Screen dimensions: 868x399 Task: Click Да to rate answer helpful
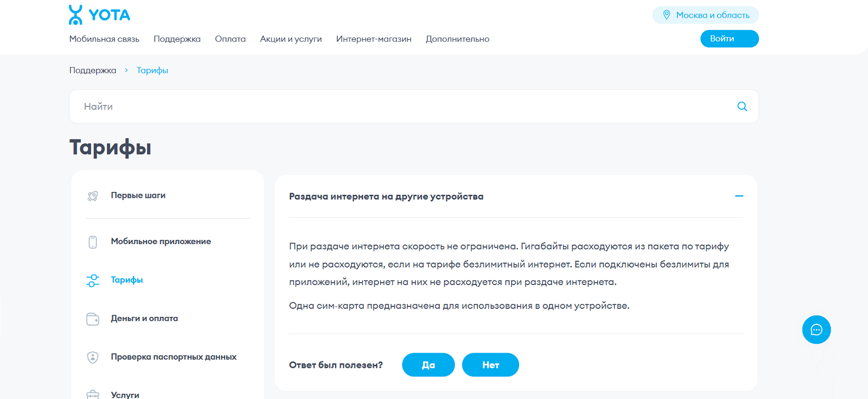click(428, 364)
